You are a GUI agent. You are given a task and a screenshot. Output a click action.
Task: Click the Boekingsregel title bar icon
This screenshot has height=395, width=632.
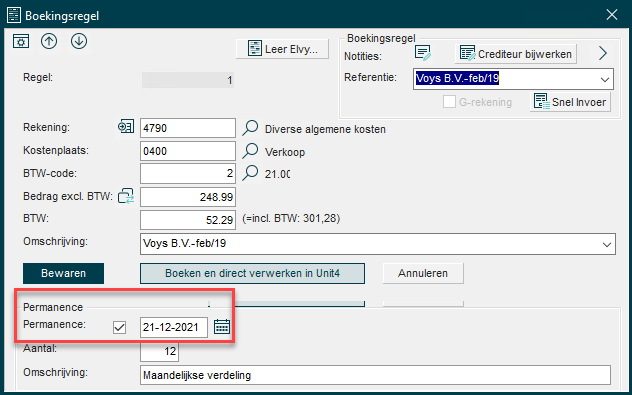click(14, 15)
